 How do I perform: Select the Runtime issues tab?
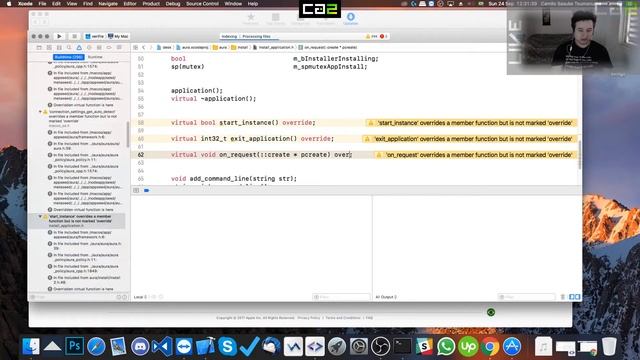[x=95, y=57]
